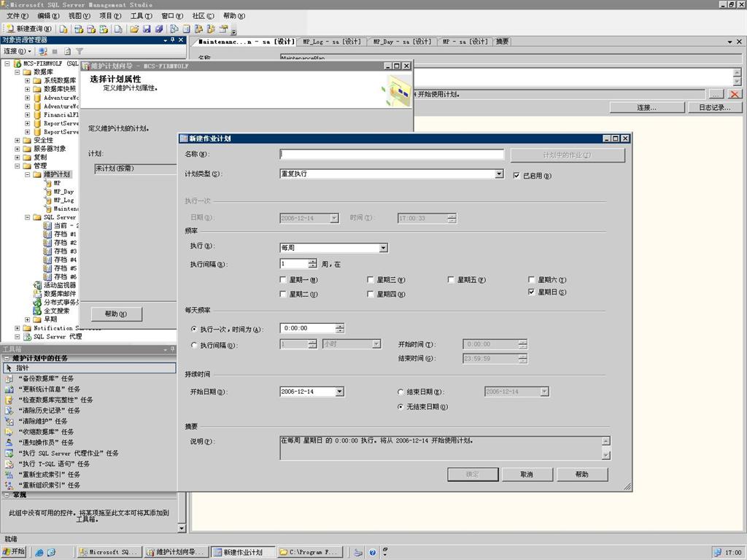Select 执行一次,时间为 radio button
The width and height of the screenshot is (747, 560).
(x=194, y=329)
